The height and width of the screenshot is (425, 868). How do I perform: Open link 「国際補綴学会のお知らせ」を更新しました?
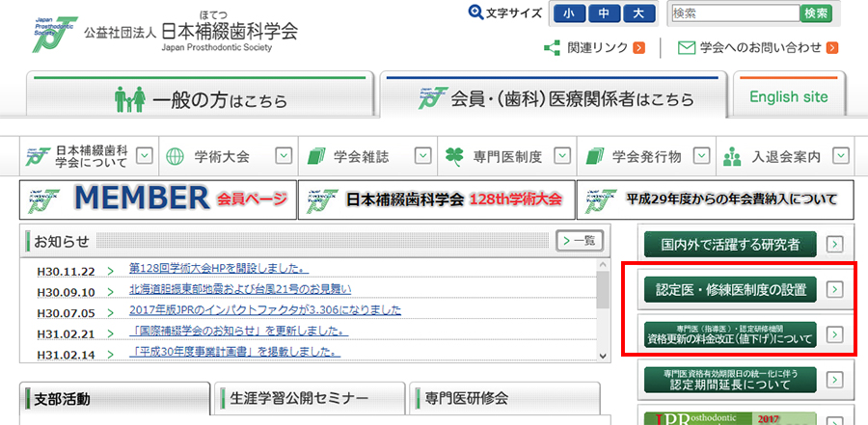[x=238, y=331]
